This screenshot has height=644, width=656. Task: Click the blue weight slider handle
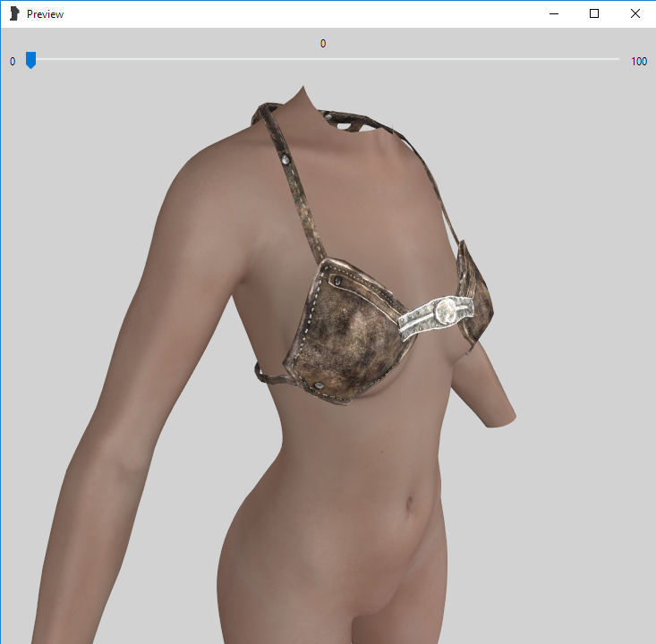click(x=30, y=60)
